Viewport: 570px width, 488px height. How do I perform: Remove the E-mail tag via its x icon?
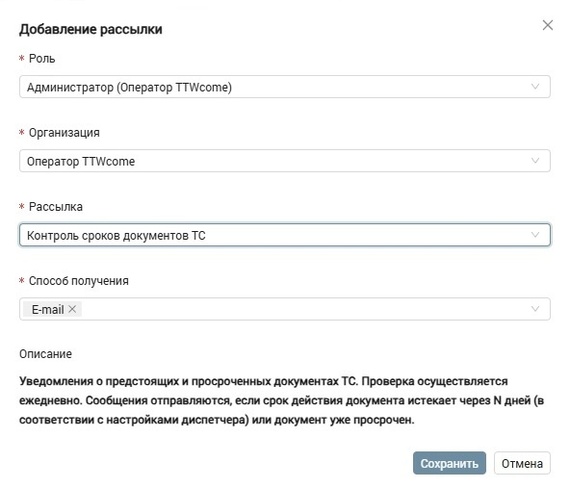tap(72, 309)
